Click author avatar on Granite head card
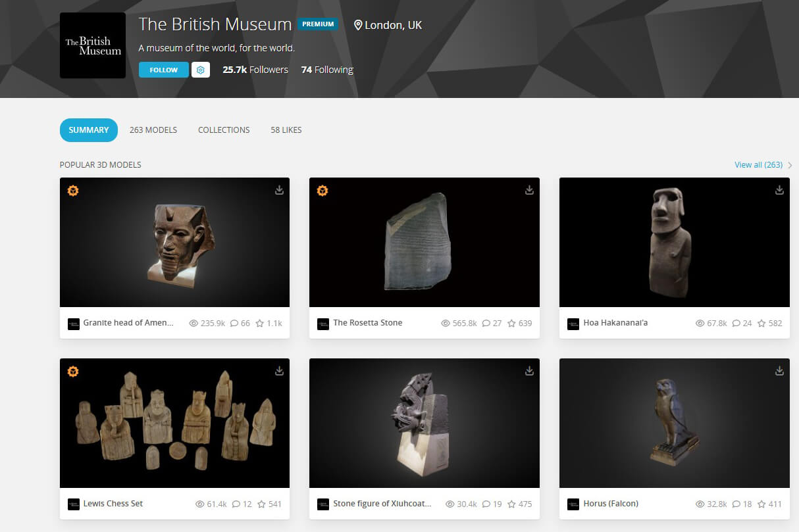 [x=74, y=324]
